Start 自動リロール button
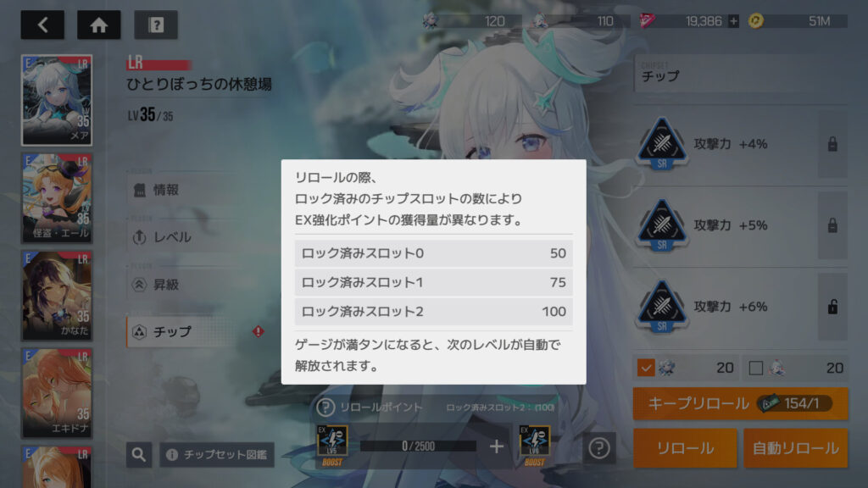Image resolution: width=868 pixels, height=488 pixels. coord(795,447)
